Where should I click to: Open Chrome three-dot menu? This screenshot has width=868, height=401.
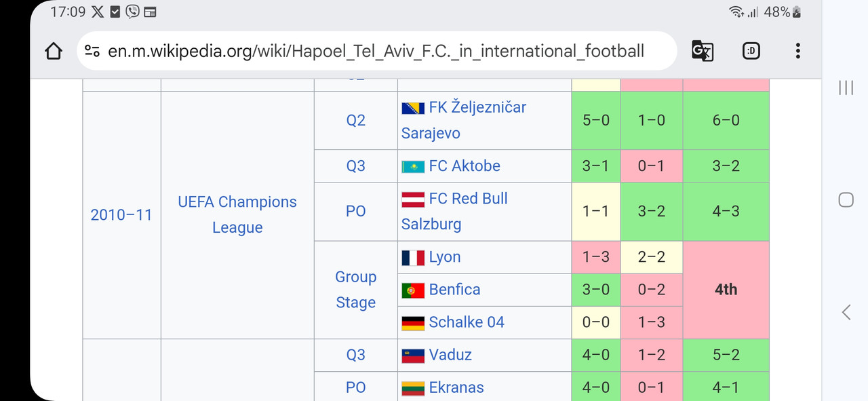(x=797, y=51)
